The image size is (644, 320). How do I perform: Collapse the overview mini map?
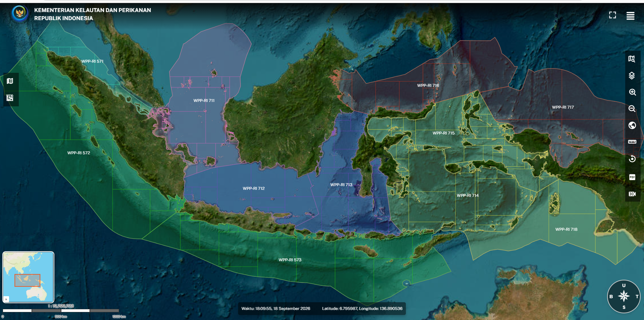(x=6, y=299)
